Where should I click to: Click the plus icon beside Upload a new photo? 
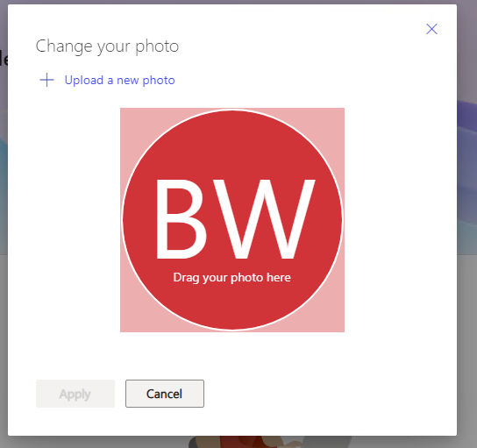click(46, 80)
